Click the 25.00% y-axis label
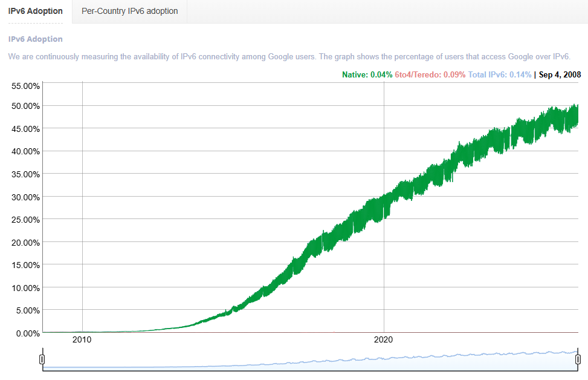 pyautogui.click(x=25, y=220)
